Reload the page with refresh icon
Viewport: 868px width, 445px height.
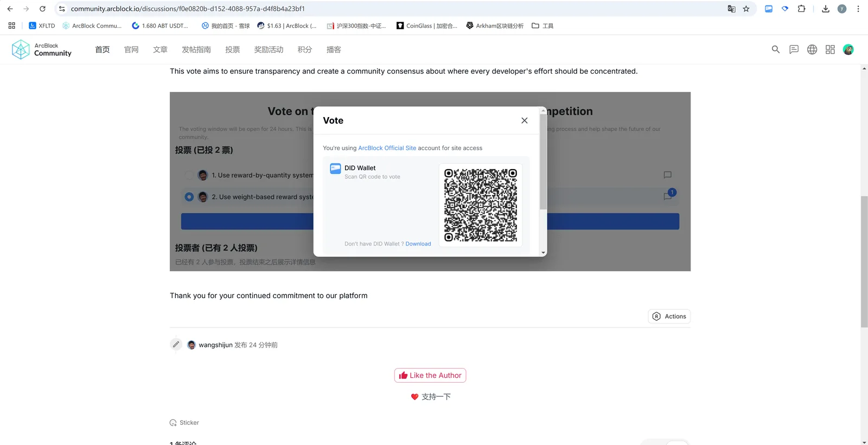point(42,9)
